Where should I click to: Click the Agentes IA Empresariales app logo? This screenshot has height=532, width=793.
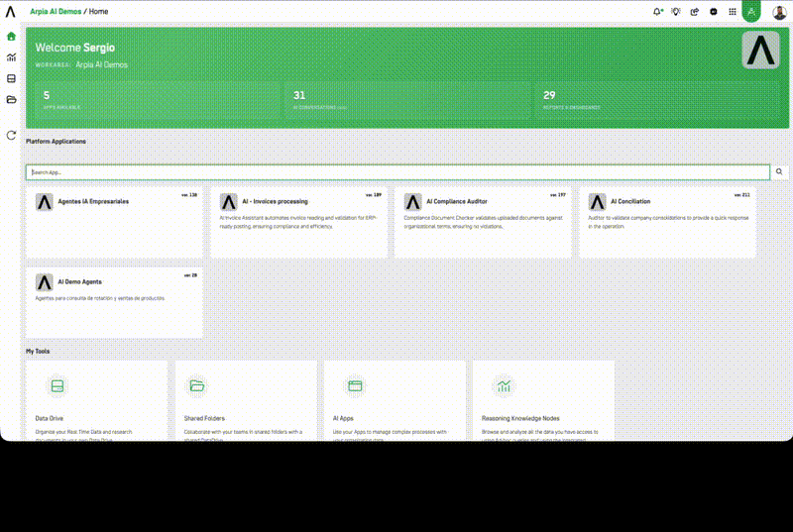point(44,201)
